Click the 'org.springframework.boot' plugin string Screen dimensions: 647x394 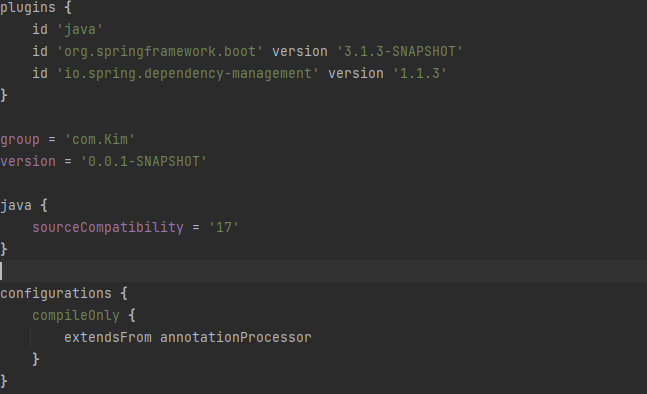pyautogui.click(x=160, y=52)
